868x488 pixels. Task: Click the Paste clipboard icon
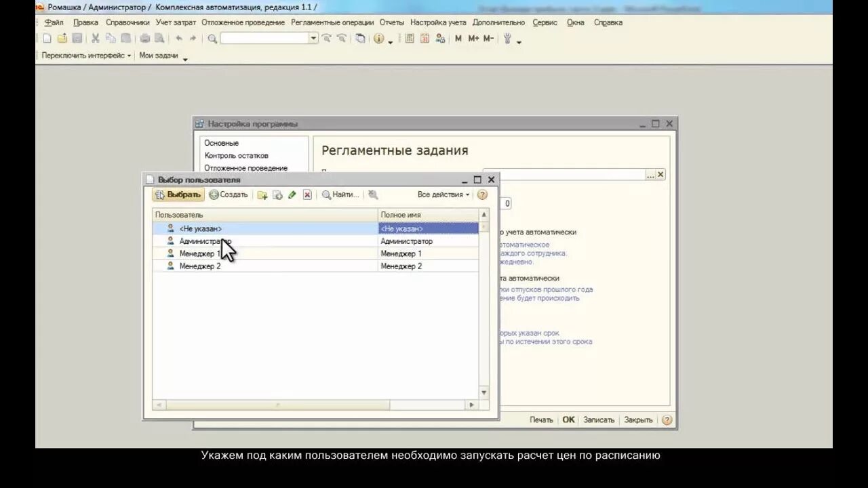coord(125,39)
